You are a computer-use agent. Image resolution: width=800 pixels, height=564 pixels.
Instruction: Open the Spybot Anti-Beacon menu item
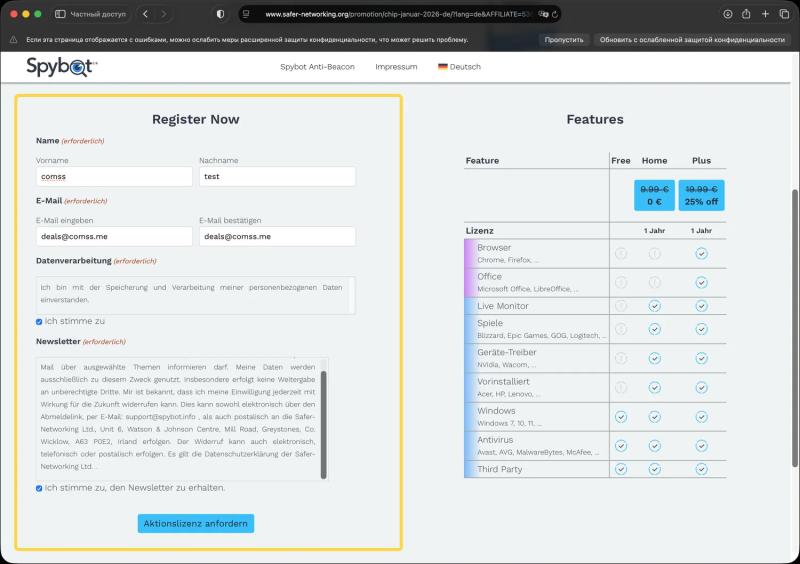[317, 67]
